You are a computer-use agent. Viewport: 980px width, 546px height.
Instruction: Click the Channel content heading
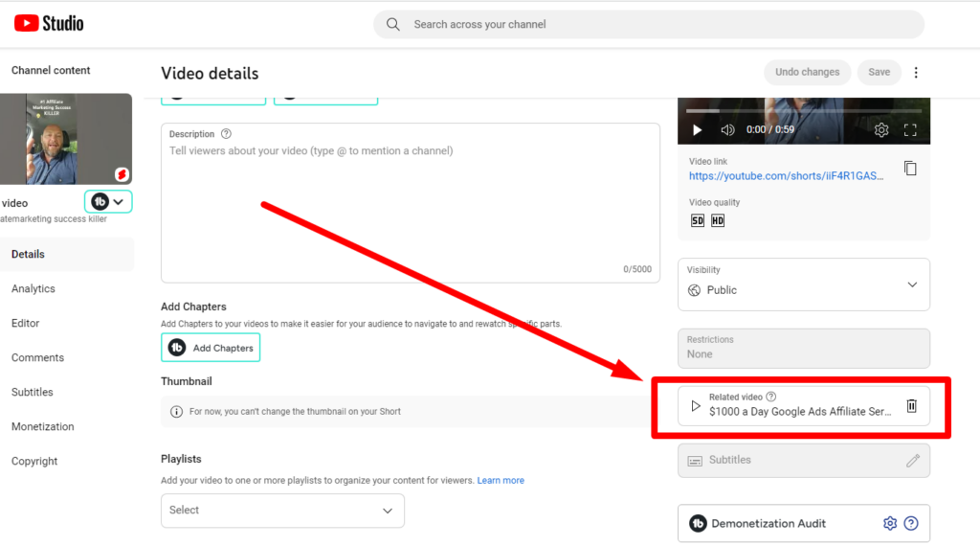click(51, 70)
